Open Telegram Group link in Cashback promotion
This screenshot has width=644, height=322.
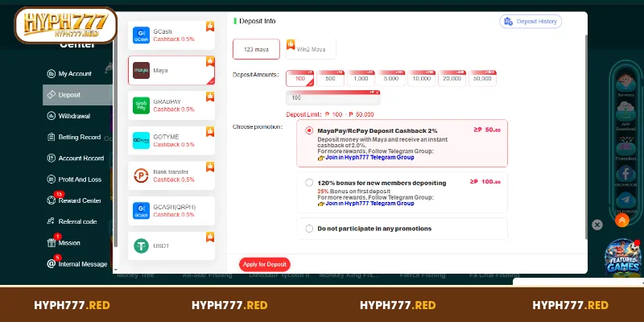(369, 157)
